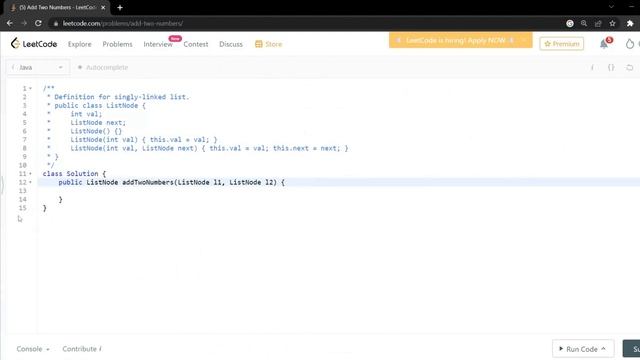Click the editor info icon

pos(592,67)
